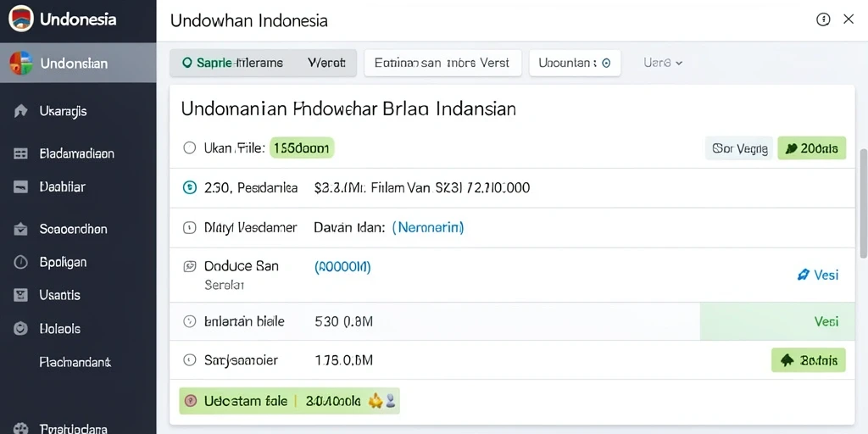Screen dimensions: 868x434
Task: Open Ukaragis home icon in sidebar
Action: (x=20, y=111)
